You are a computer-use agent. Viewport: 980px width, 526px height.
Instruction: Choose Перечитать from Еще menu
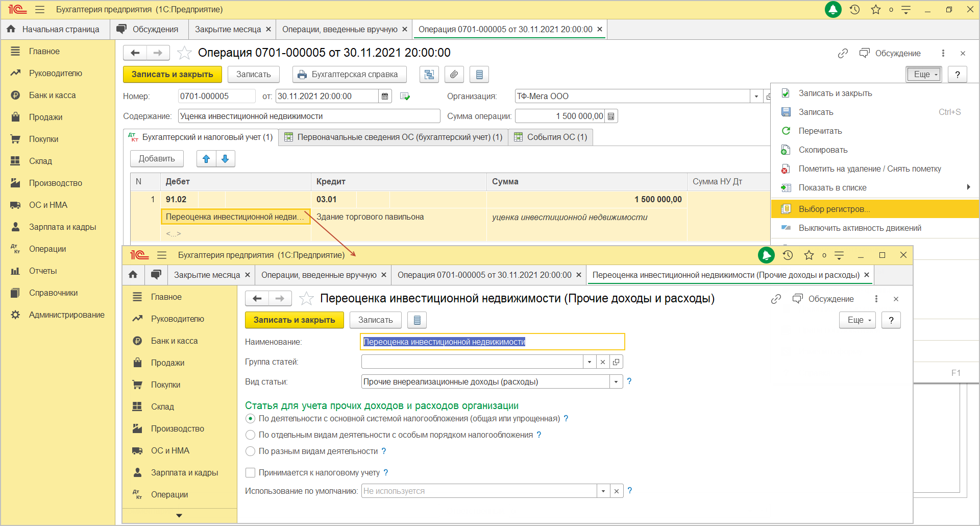pos(875,131)
